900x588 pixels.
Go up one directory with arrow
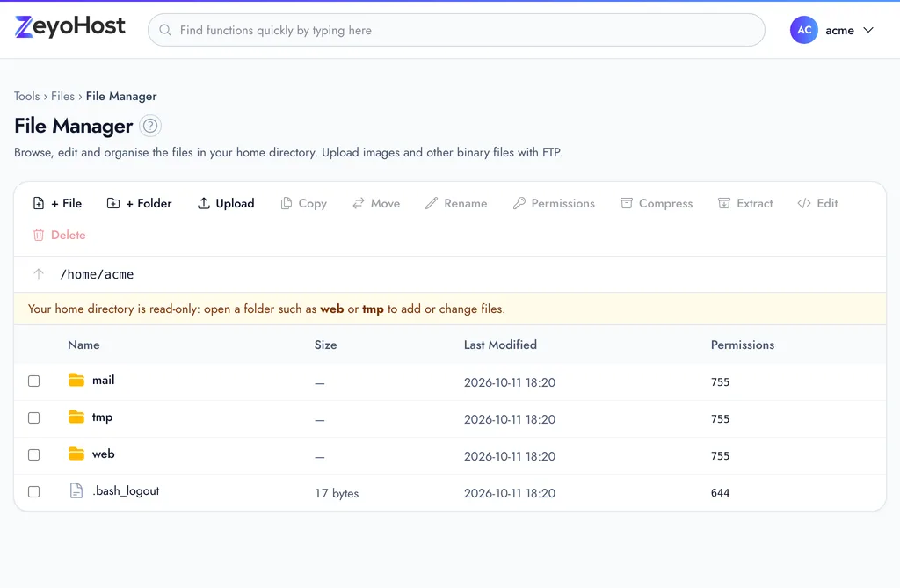point(39,274)
